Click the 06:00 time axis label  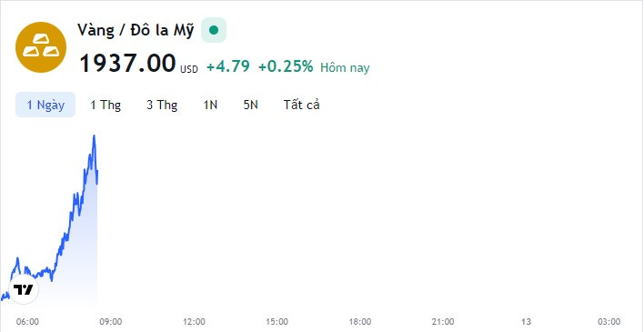click(x=27, y=321)
